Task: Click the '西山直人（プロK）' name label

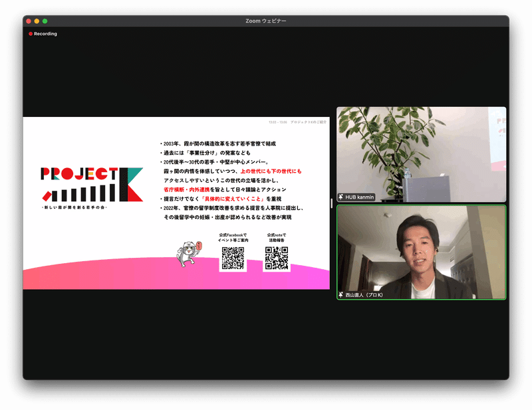Action: click(364, 295)
